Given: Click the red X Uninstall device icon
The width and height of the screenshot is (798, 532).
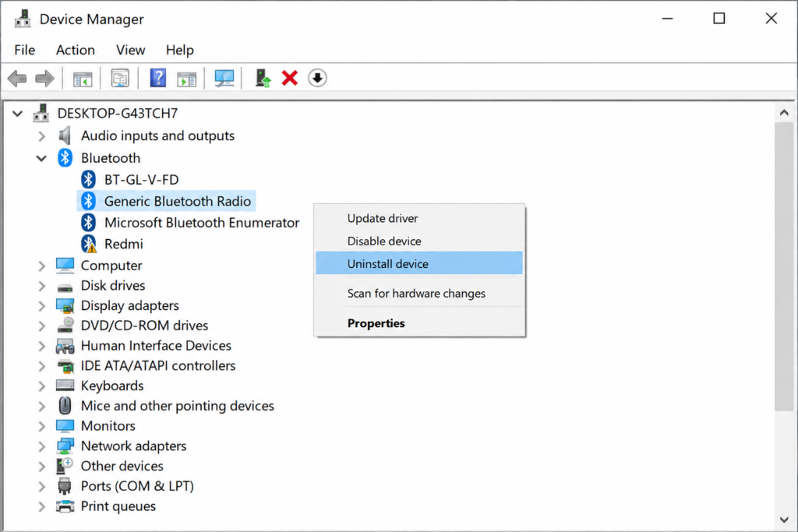Looking at the screenshot, I should [290, 79].
